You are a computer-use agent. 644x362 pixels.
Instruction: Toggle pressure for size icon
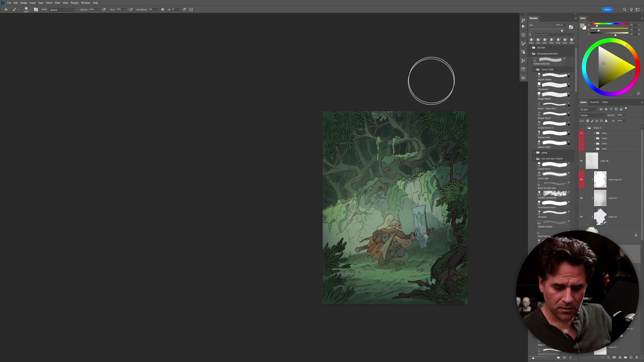coord(184,9)
